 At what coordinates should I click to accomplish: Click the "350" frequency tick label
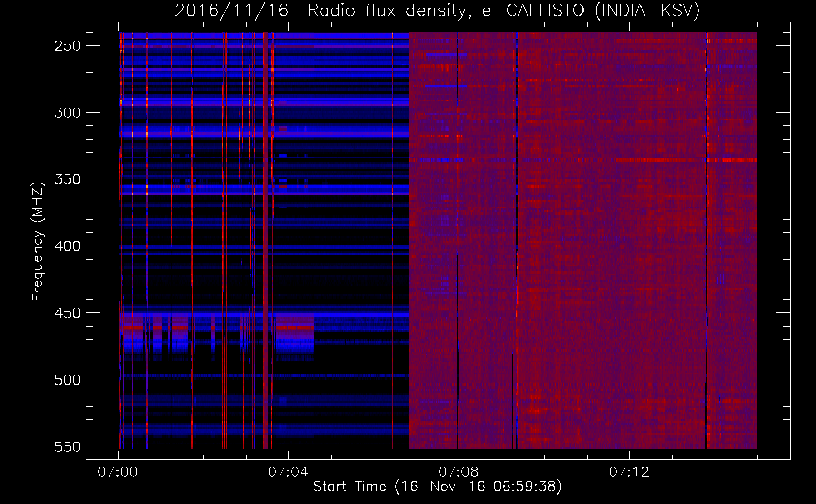(x=68, y=179)
